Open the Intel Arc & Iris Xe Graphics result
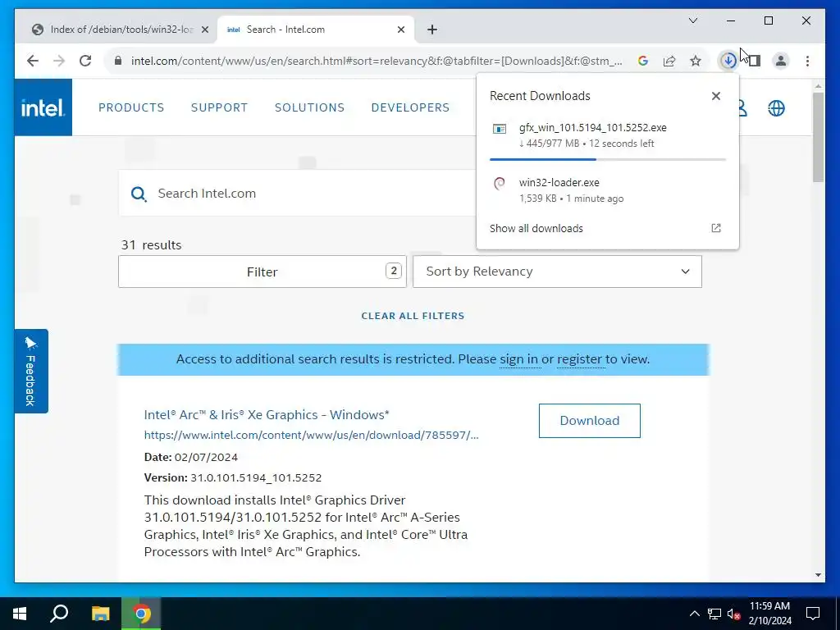Screen dimensions: 840x630 267,414
